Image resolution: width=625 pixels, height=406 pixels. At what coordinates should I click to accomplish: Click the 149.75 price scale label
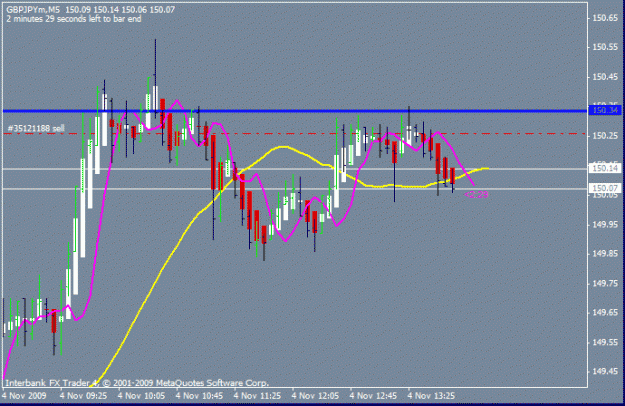pos(605,283)
